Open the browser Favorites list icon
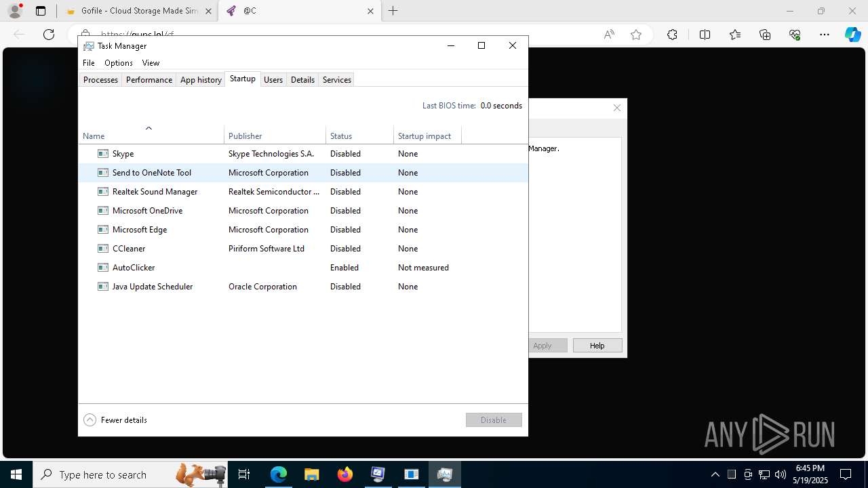This screenshot has width=868, height=488. click(735, 35)
